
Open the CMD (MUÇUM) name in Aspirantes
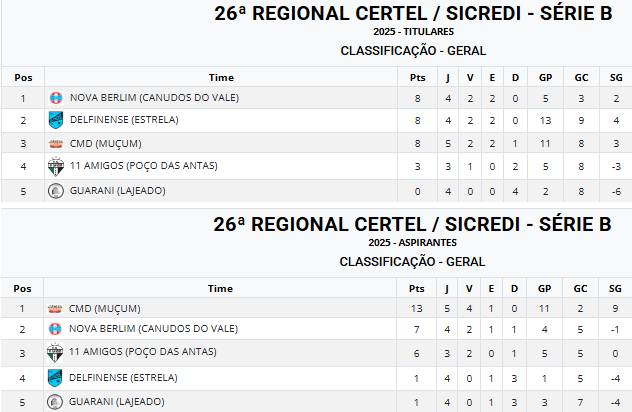[105, 309]
